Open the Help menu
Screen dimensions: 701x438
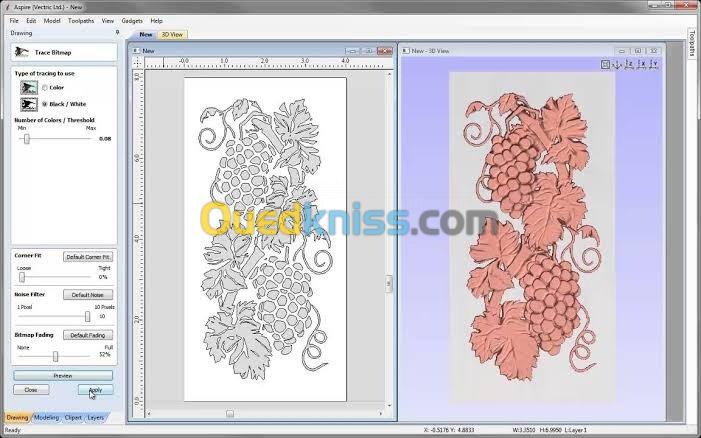[x=156, y=21]
